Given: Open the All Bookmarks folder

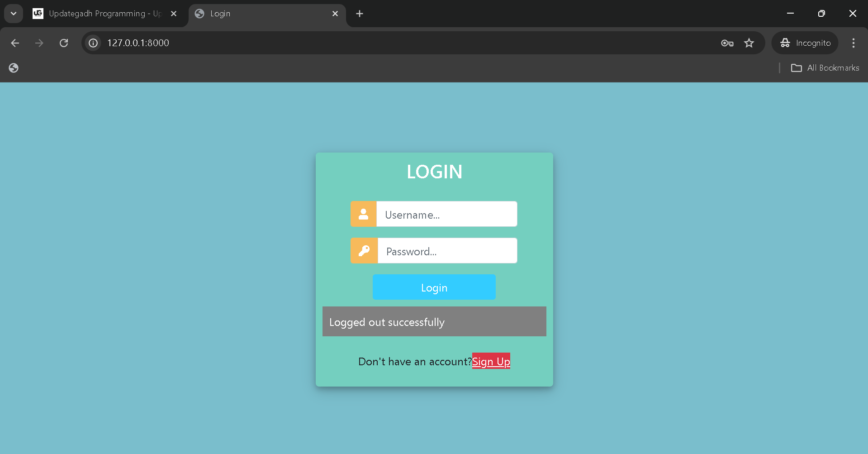Looking at the screenshot, I should 825,68.
